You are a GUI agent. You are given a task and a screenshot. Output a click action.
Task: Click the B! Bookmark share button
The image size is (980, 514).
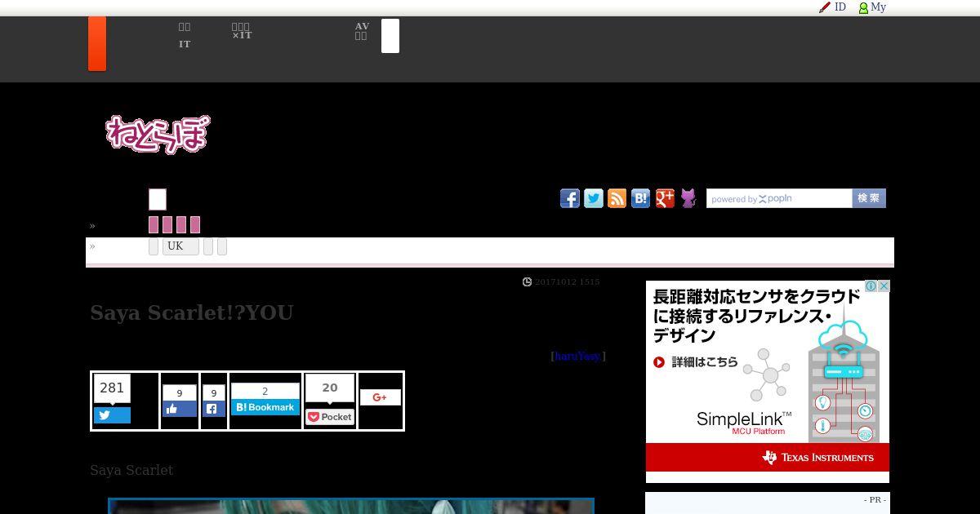[x=265, y=407]
